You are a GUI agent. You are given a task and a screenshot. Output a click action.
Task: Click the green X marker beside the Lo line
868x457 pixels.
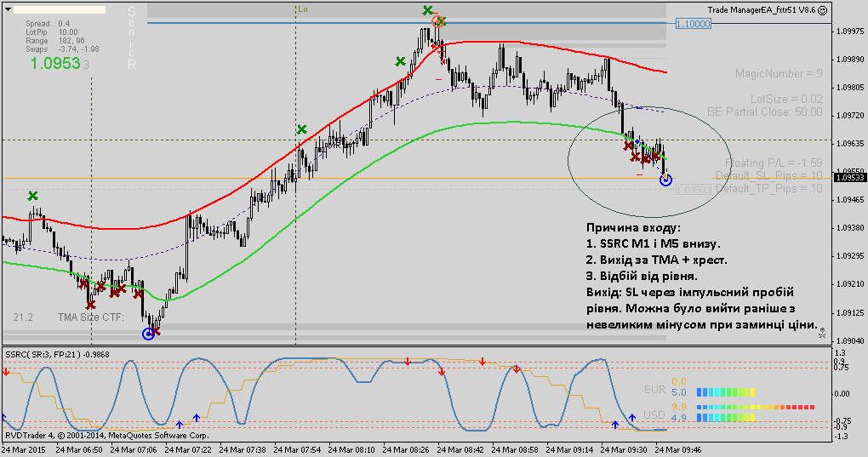pos(302,129)
